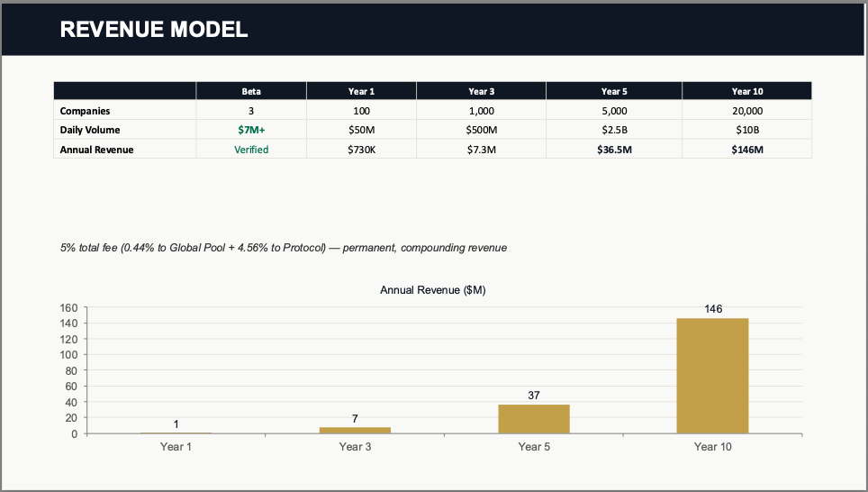Screen dimensions: 868x492
Task: Click the 20,000 companies cell
Action: point(746,111)
